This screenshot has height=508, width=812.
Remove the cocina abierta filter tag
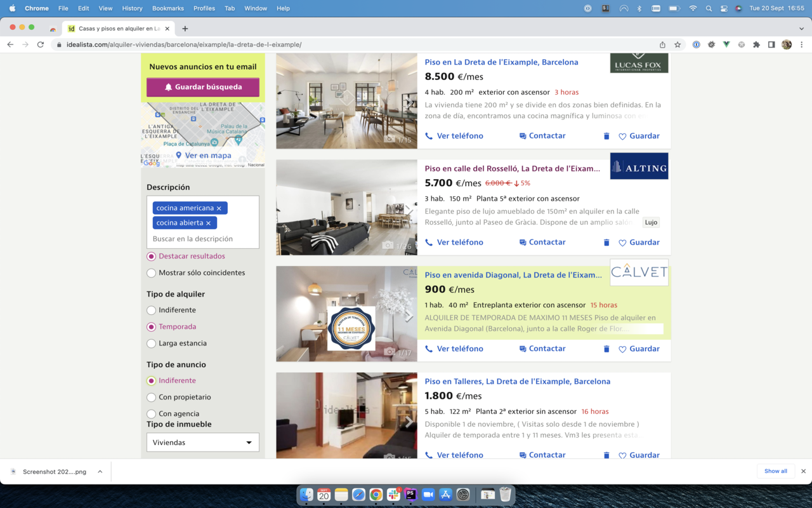(208, 223)
